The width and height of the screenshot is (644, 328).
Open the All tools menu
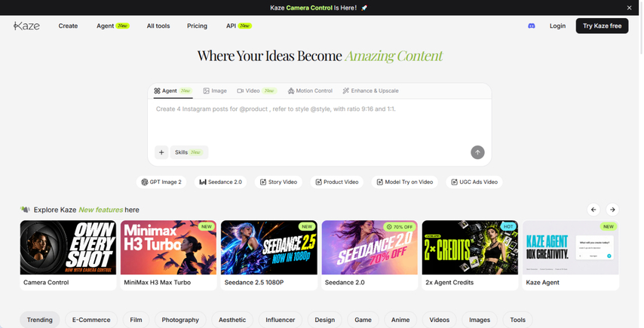(x=158, y=26)
